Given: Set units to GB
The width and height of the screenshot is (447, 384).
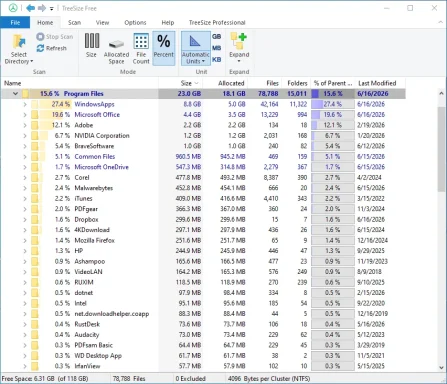Looking at the screenshot, I should click(217, 37).
